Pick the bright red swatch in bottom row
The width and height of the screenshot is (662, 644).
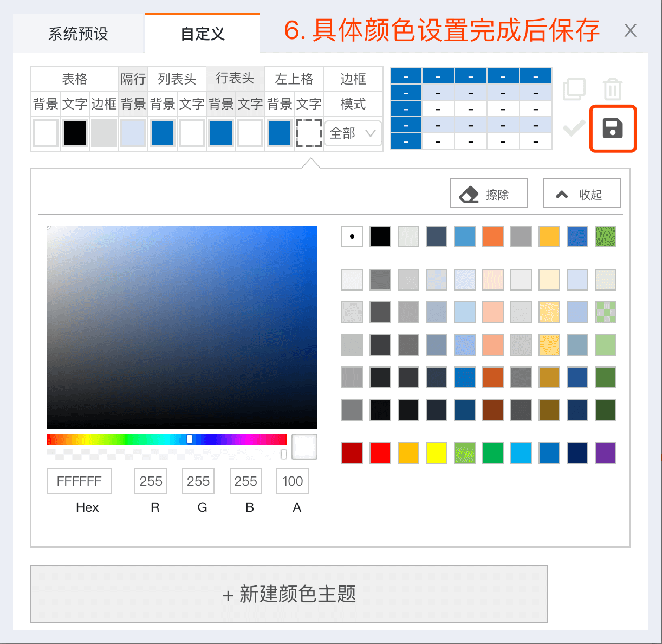(x=380, y=453)
